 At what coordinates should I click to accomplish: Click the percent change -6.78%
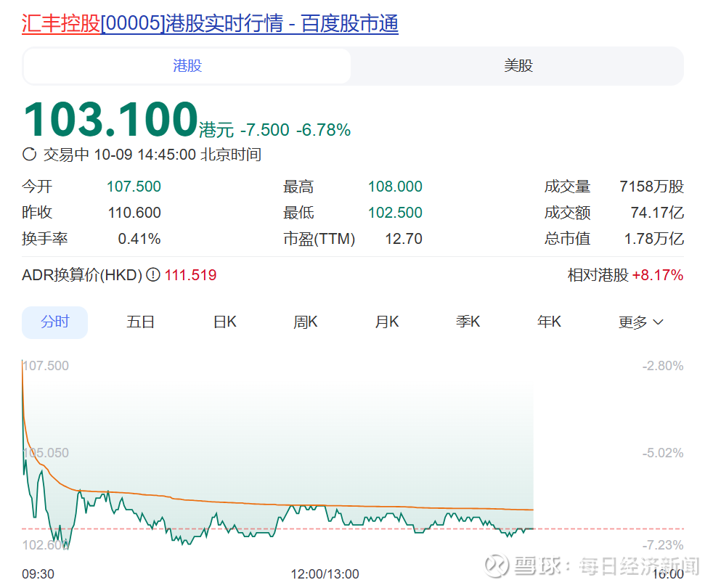(x=323, y=130)
